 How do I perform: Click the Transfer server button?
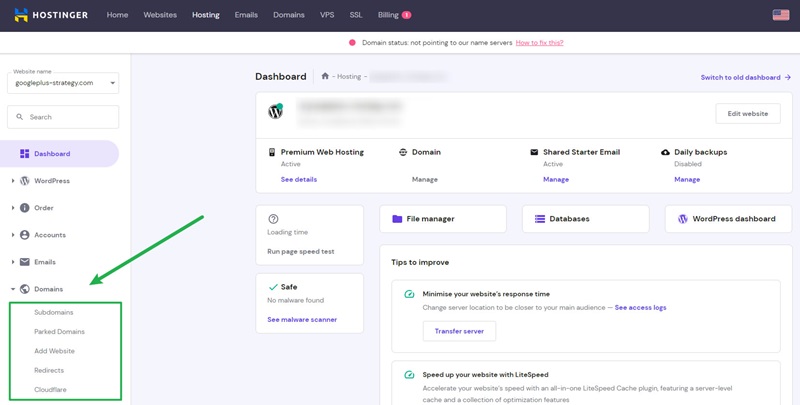tap(459, 331)
